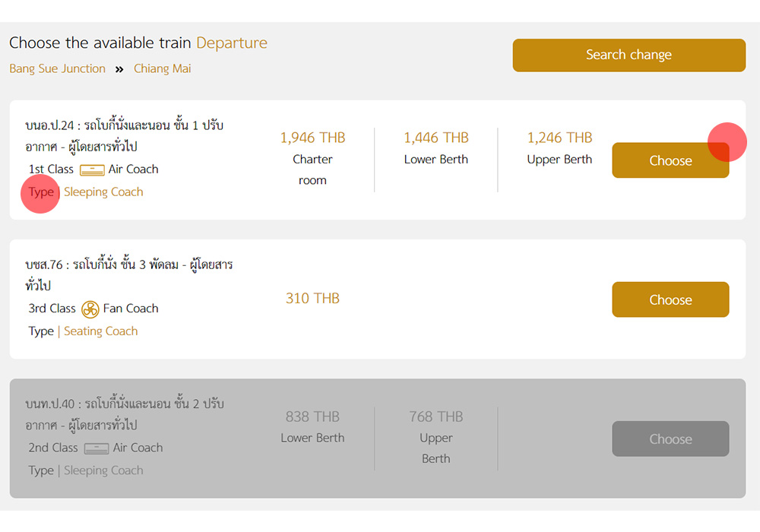Select the 1,446 THB Lower Berth price
760x532 pixels.
(436, 138)
